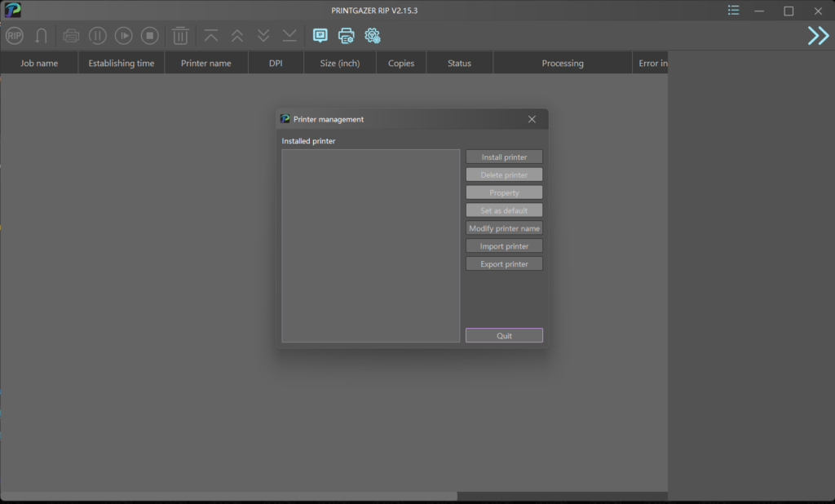Screen dimensions: 835x504
Task: Click the Status column header
Action: click(459, 63)
